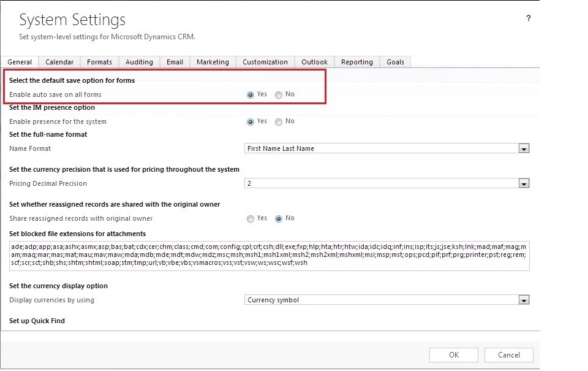Select No for auto save on all forms

[279, 95]
